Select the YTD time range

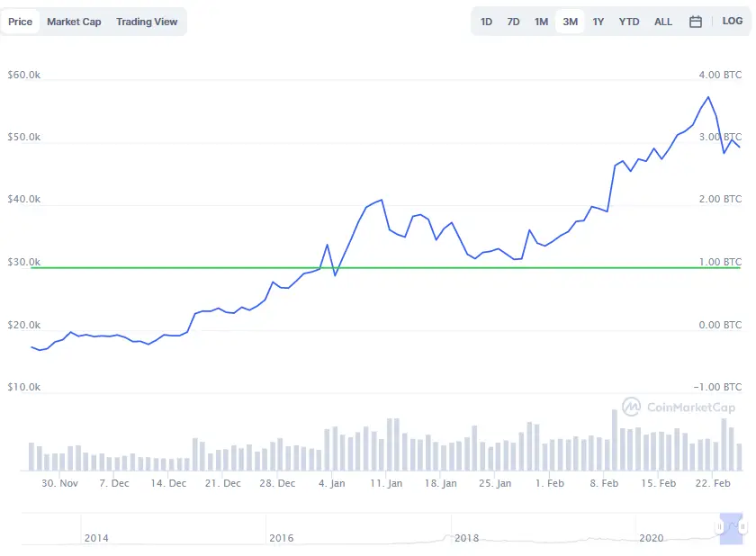click(629, 22)
